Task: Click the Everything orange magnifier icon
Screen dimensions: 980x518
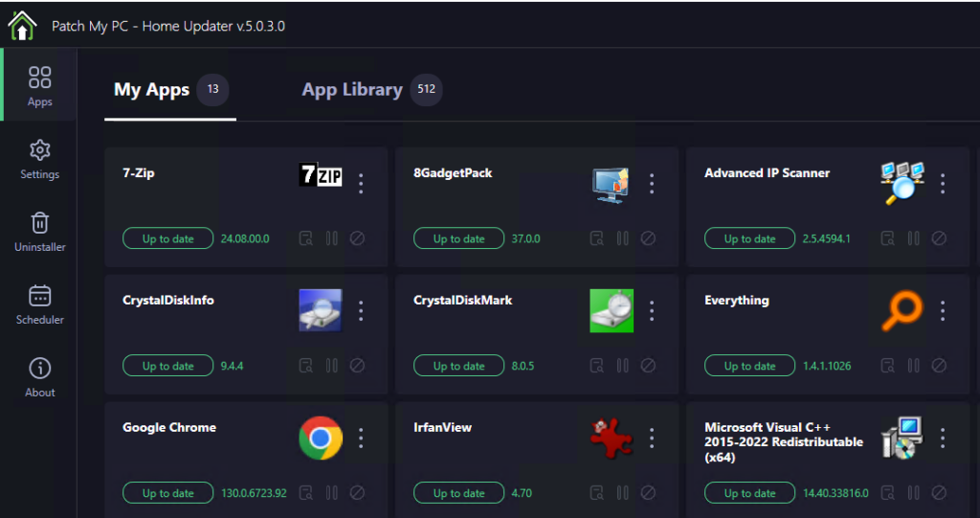Action: pyautogui.click(x=902, y=311)
